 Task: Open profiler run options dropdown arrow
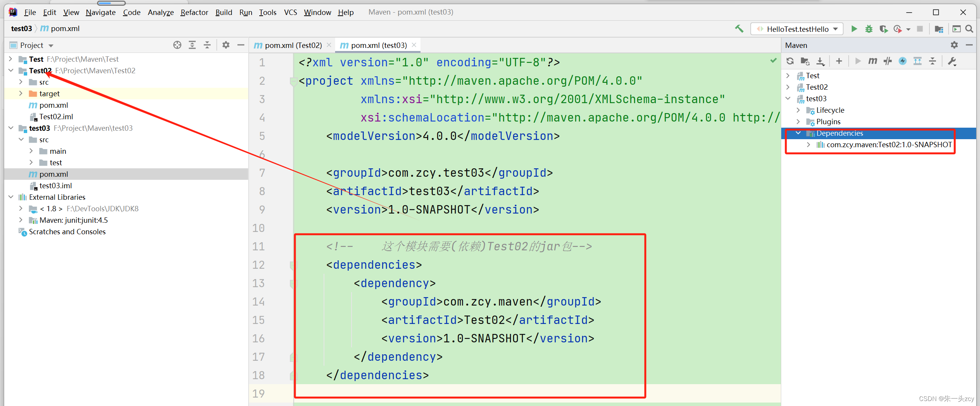pyautogui.click(x=908, y=29)
